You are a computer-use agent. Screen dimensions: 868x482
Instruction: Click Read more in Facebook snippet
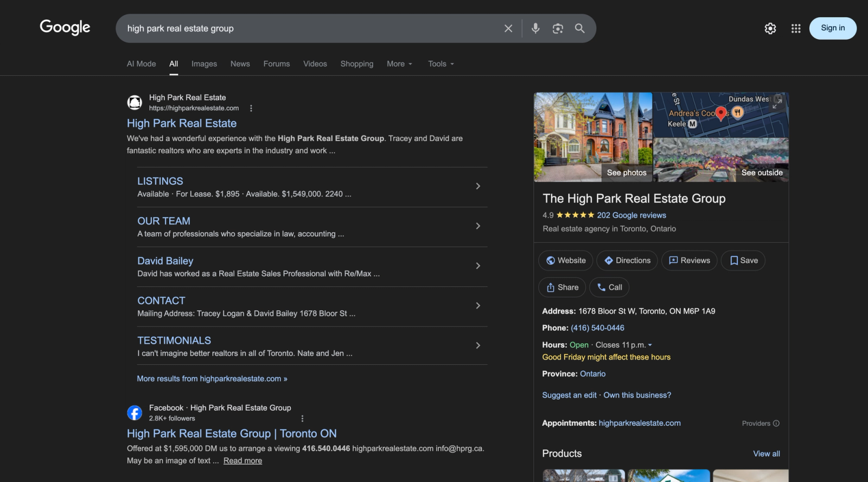242,461
